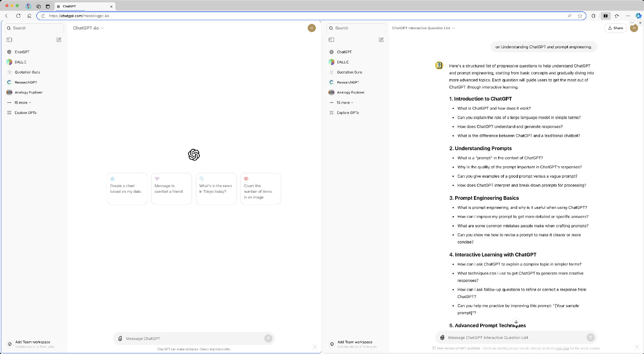Select ResearchGPT in the left pane sidebar
The height and width of the screenshot is (354, 644).
point(25,82)
